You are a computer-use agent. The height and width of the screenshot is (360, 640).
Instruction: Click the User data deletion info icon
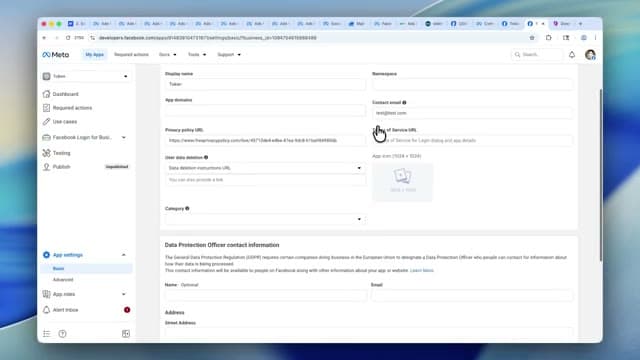pyautogui.click(x=206, y=157)
